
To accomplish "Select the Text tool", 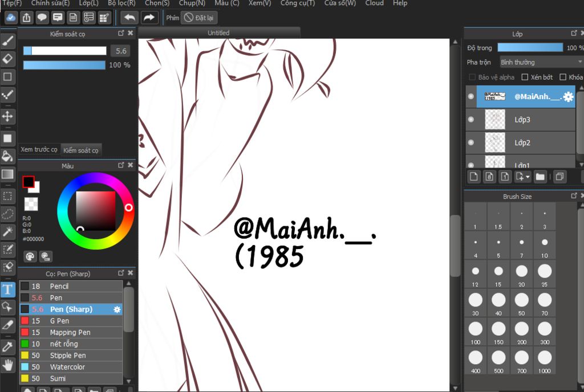I will 8,289.
